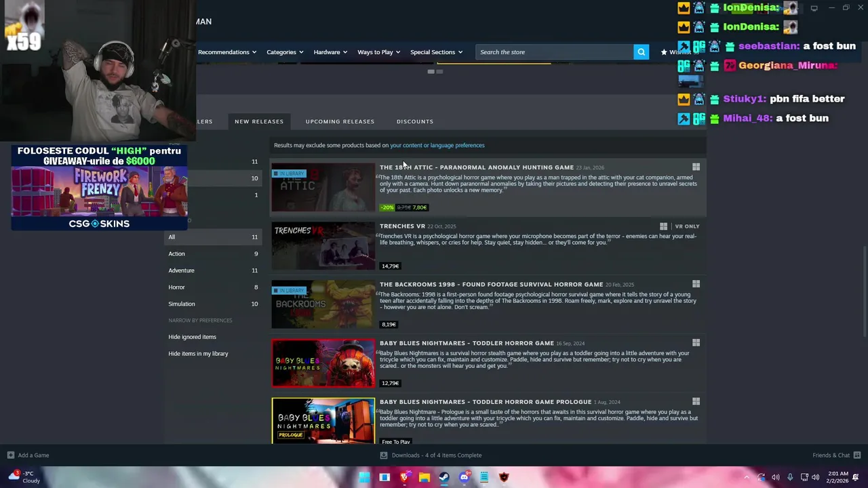
Task: Open the Trenches VR thumbnail
Action: click(x=323, y=246)
